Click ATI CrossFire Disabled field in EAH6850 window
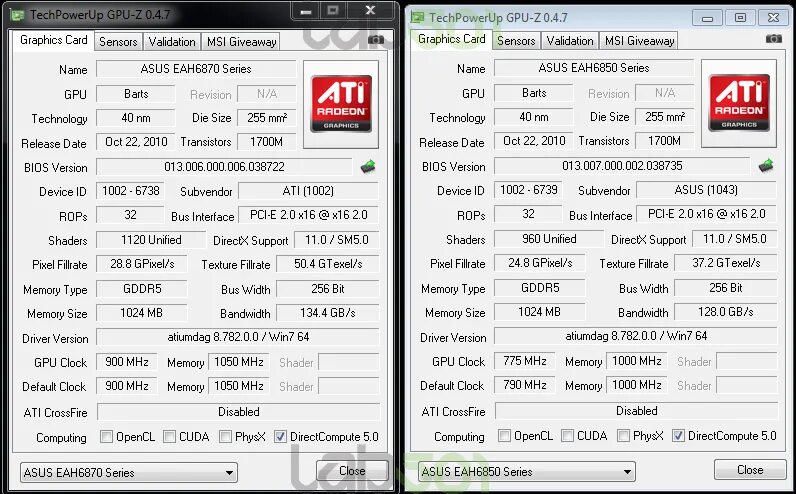 click(636, 411)
